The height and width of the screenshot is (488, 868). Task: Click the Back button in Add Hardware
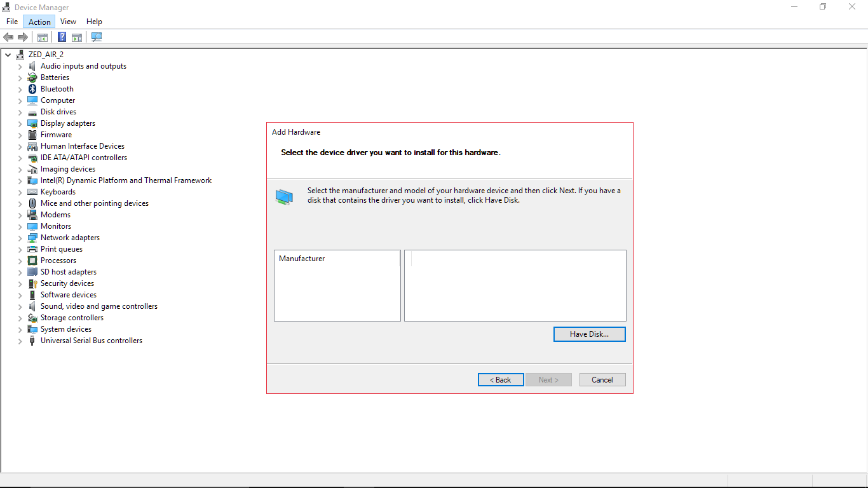(501, 380)
